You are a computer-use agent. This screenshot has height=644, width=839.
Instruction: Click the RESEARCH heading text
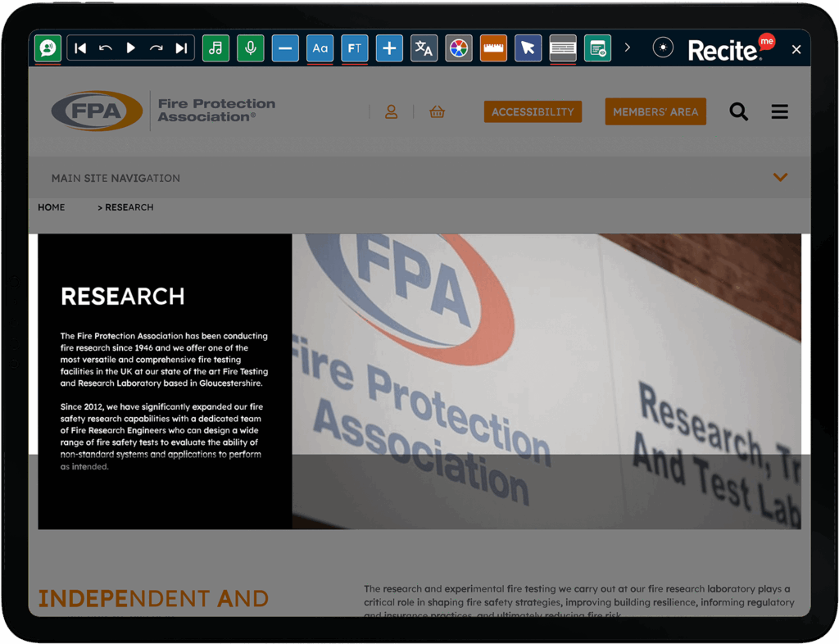pyautogui.click(x=123, y=297)
